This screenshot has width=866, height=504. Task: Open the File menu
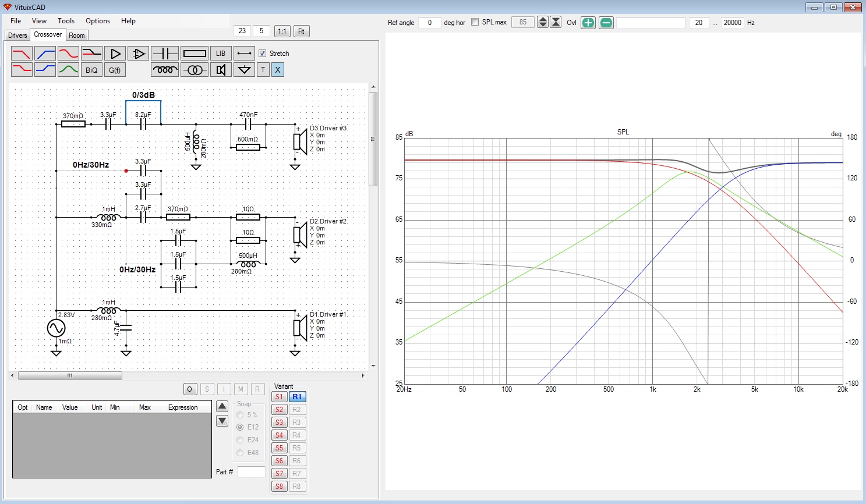[x=16, y=21]
